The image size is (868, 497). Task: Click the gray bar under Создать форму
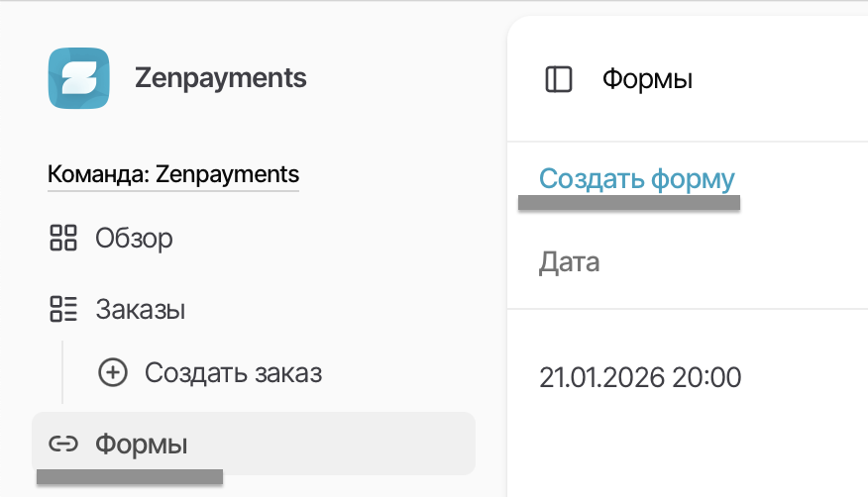pos(628,203)
